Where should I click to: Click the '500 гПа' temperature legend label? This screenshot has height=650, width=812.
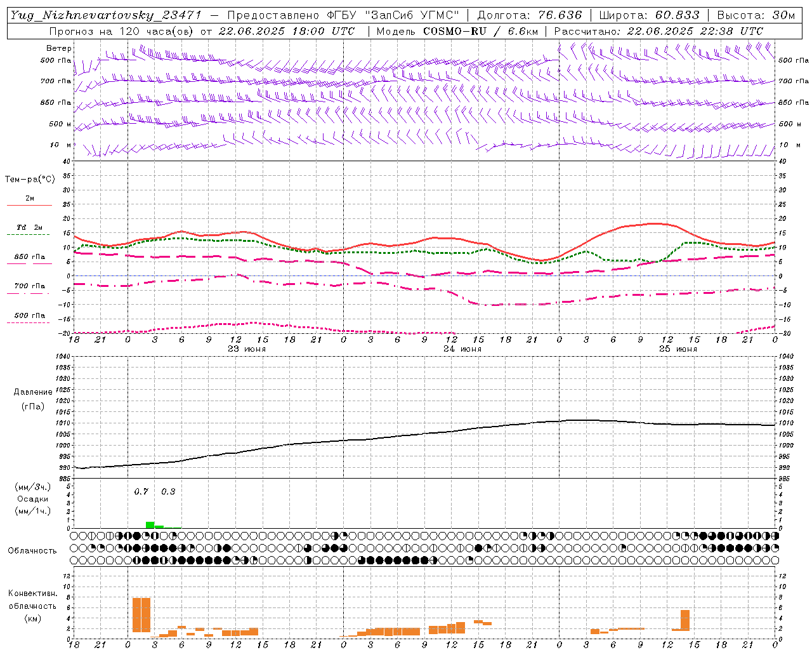(x=30, y=315)
